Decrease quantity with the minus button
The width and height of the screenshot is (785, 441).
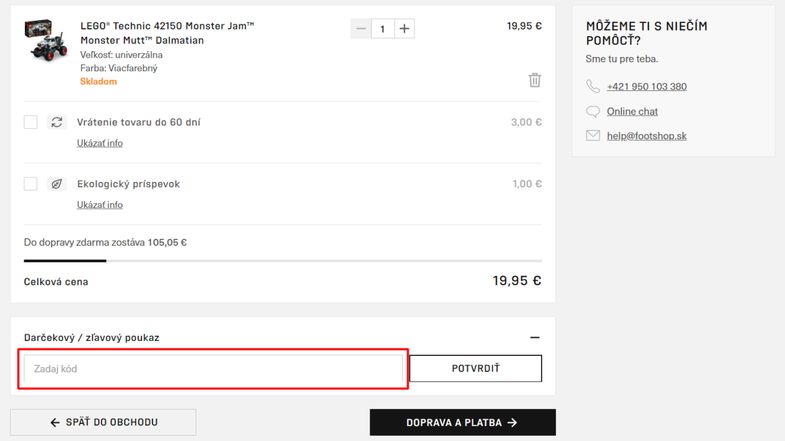click(361, 29)
